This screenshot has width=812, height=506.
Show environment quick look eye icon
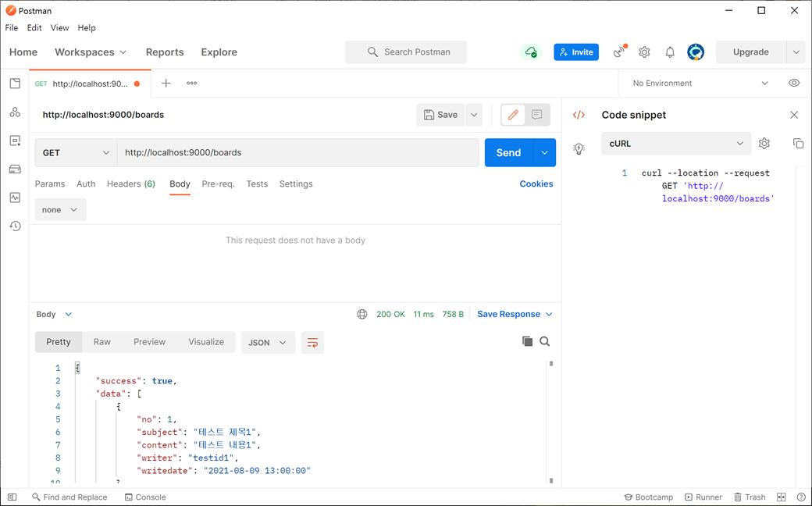coord(794,83)
